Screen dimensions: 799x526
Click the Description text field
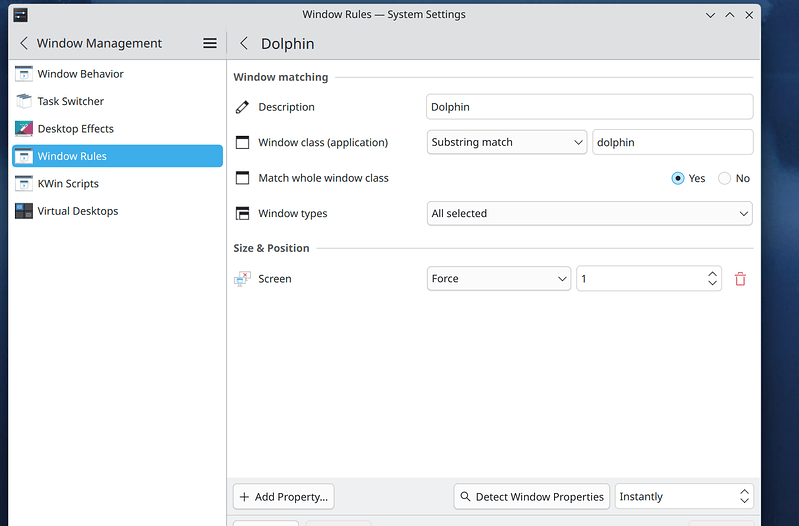tap(589, 107)
